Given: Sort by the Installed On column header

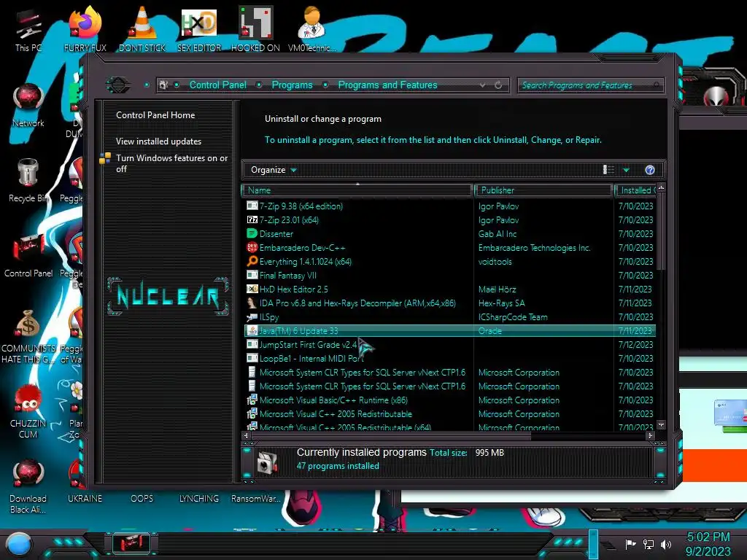Looking at the screenshot, I should 635,190.
